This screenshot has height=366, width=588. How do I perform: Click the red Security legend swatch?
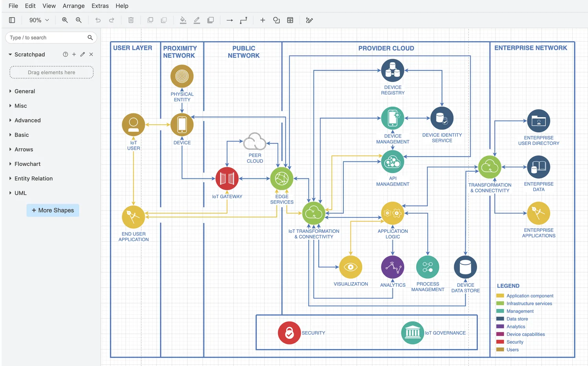click(x=500, y=342)
